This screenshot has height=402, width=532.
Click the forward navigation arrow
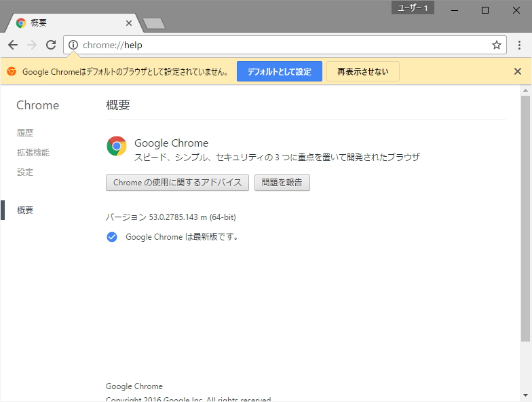[32, 45]
